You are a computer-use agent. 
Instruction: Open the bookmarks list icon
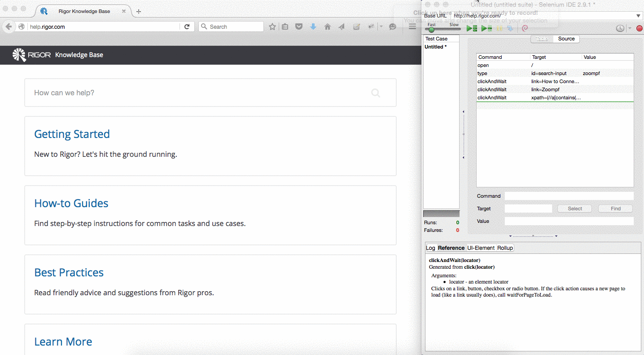point(285,27)
